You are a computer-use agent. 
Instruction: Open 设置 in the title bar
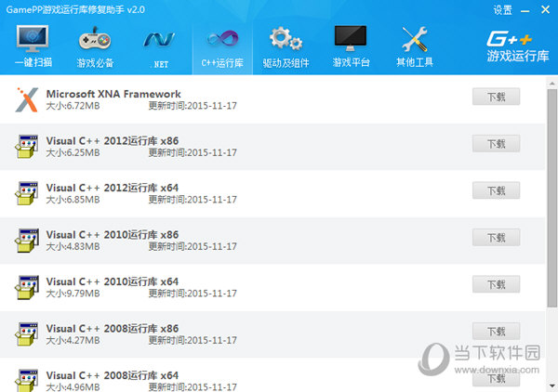tap(502, 10)
